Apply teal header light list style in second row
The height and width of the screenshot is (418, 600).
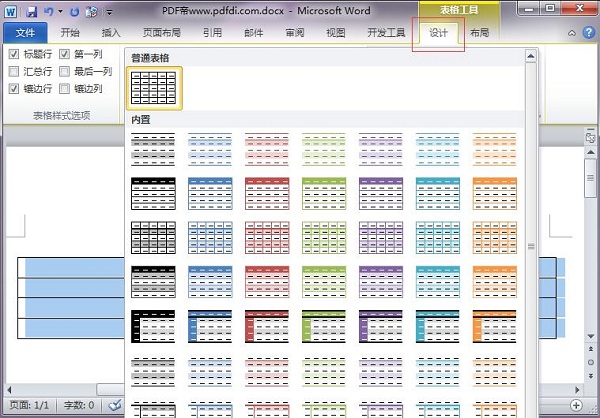pyautogui.click(x=438, y=194)
